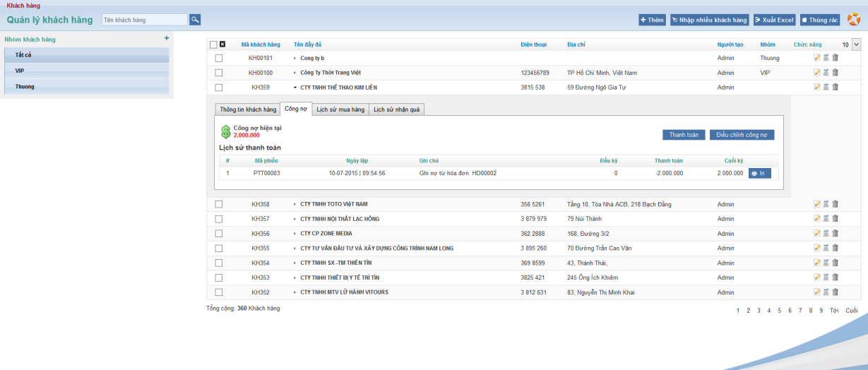Expand the CTY TNHH TOTO VIỆT NAM arrow
Image resolution: width=868 pixels, height=370 pixels.
coord(295,204)
